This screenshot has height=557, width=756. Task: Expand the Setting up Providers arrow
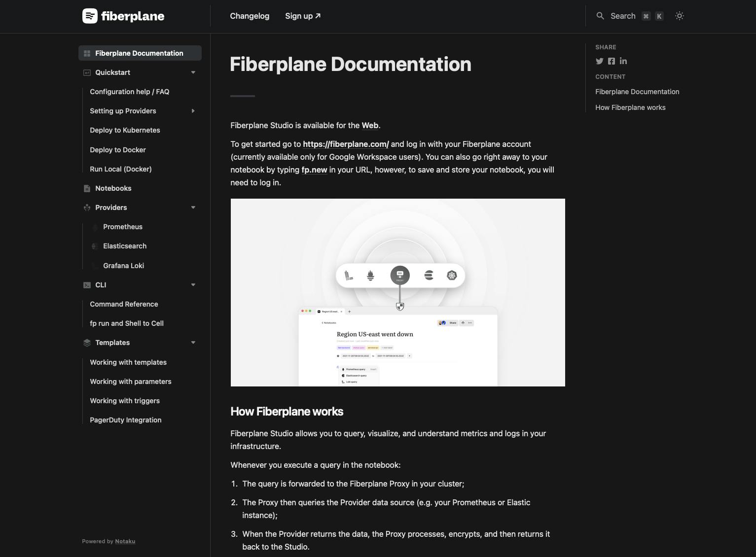[x=193, y=111]
